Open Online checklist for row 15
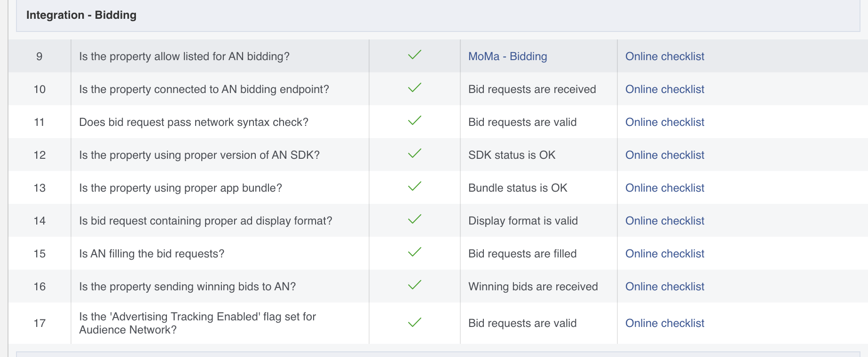 point(664,254)
